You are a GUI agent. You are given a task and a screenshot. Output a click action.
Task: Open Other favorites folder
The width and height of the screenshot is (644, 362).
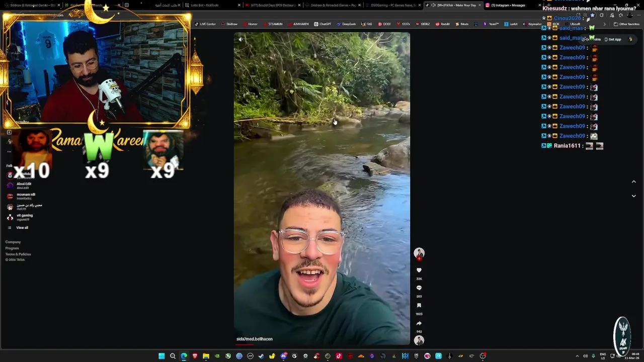[626, 24]
